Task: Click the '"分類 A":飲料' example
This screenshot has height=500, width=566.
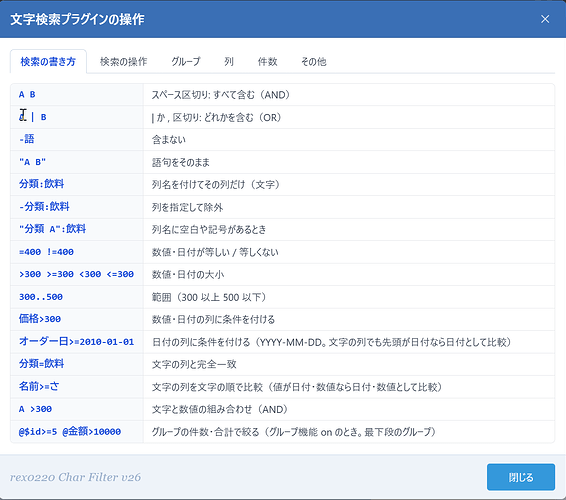Action: pyautogui.click(x=52, y=229)
